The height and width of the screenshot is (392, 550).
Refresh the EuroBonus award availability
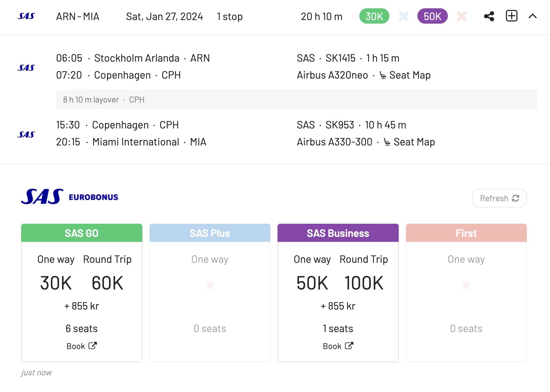tap(499, 198)
